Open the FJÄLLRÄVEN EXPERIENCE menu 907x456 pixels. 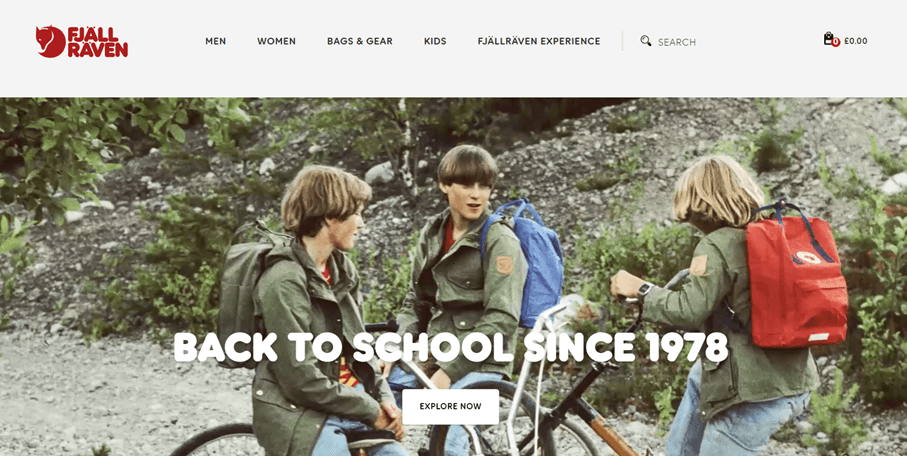coord(539,41)
